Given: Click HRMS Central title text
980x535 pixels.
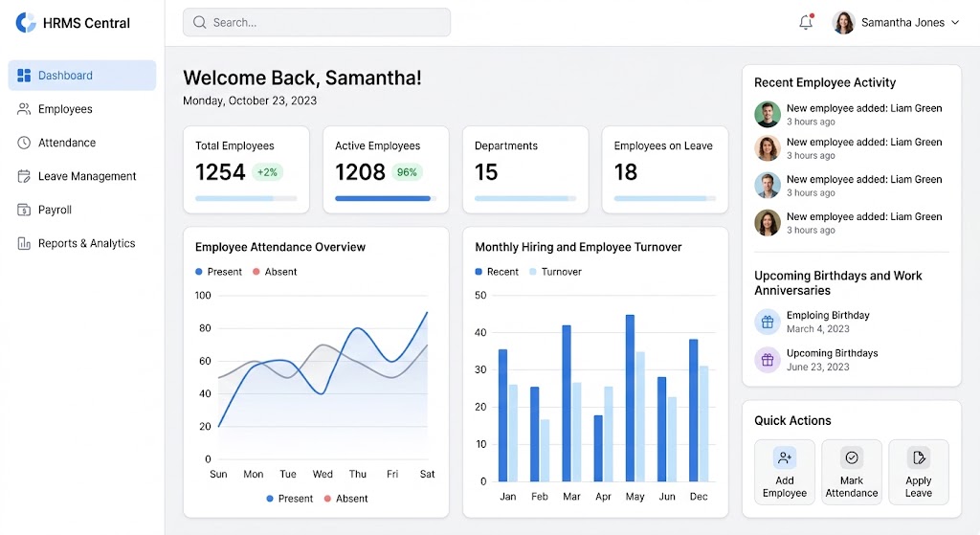Looking at the screenshot, I should click(x=86, y=23).
